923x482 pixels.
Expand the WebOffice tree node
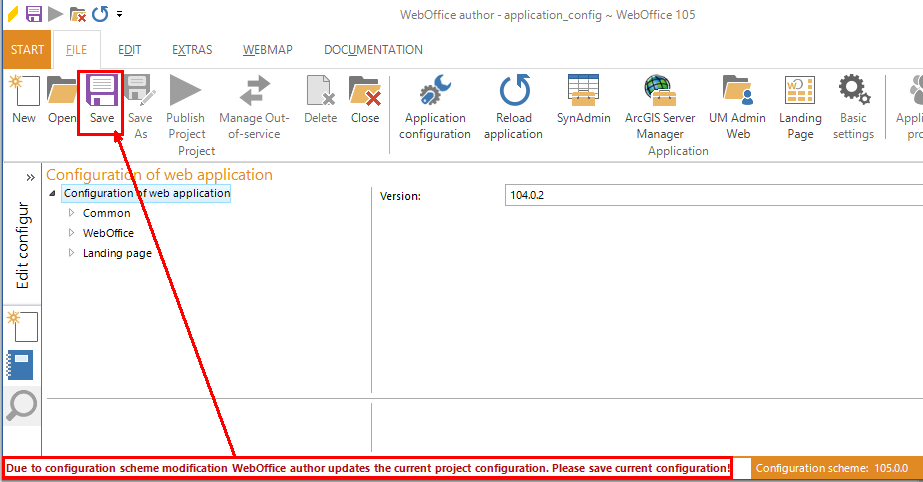tap(71, 232)
